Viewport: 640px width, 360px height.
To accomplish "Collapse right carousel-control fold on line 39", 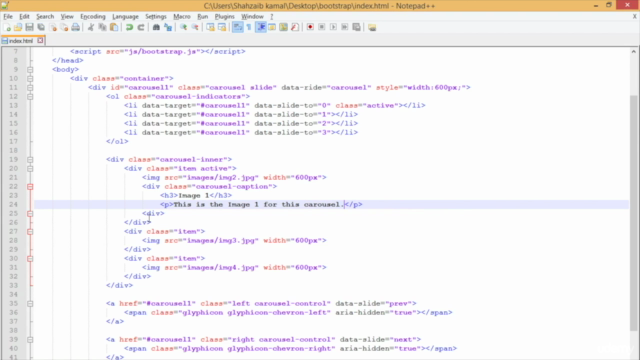I will pyautogui.click(x=30, y=340).
